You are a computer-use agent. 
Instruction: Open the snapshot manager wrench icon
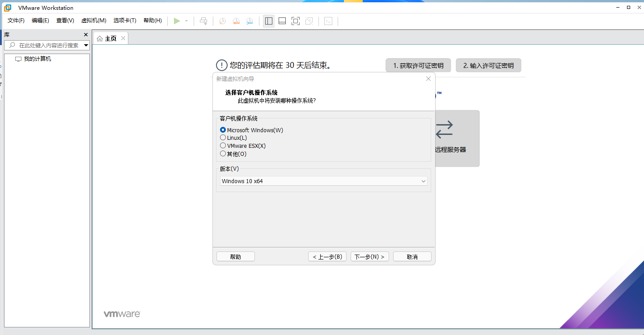coord(250,21)
